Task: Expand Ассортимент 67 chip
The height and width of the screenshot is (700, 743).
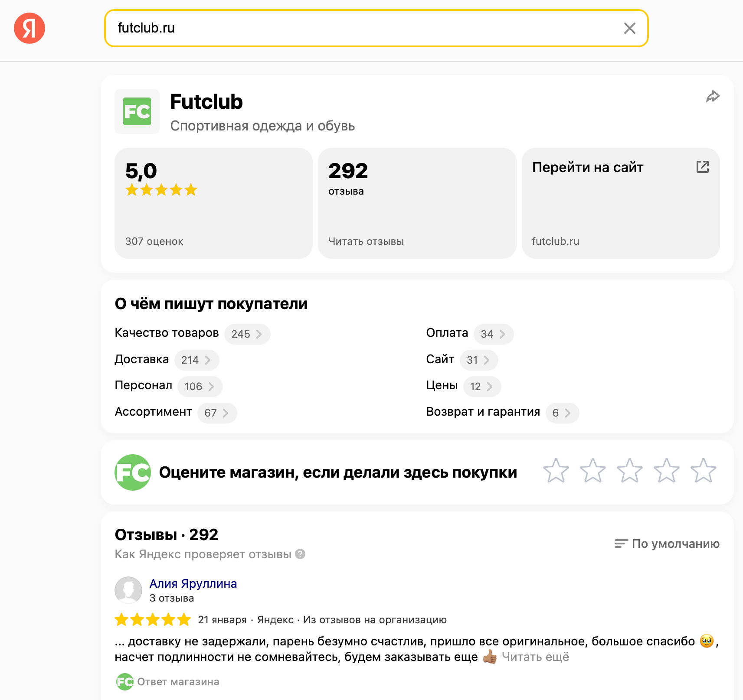Action: click(217, 413)
